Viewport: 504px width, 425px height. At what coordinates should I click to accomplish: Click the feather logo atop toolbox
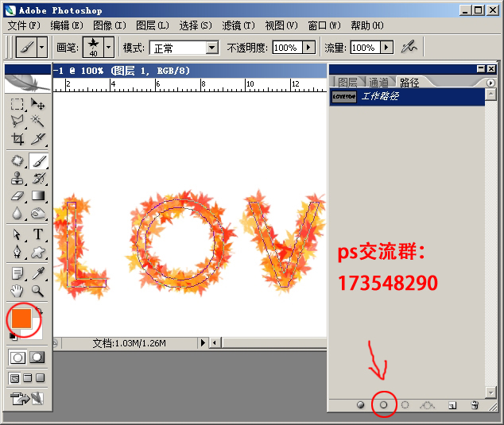28,83
